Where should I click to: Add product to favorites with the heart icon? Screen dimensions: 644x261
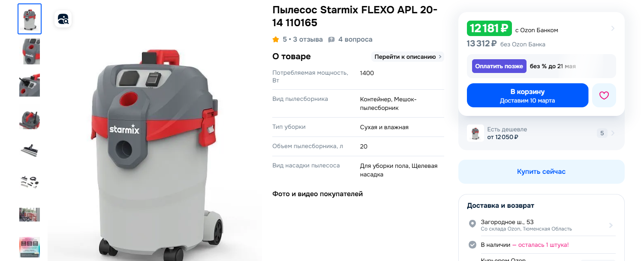point(604,95)
